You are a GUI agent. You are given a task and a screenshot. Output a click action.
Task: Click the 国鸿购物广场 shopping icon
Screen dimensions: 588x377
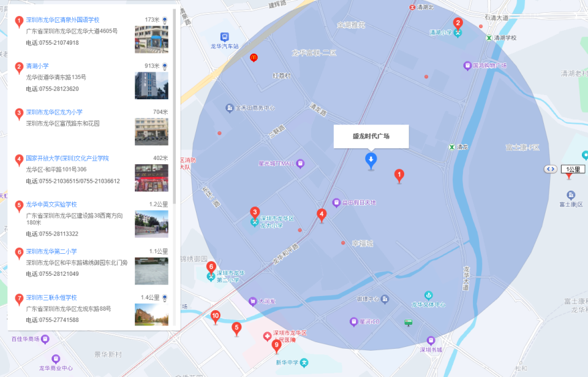[x=467, y=66]
